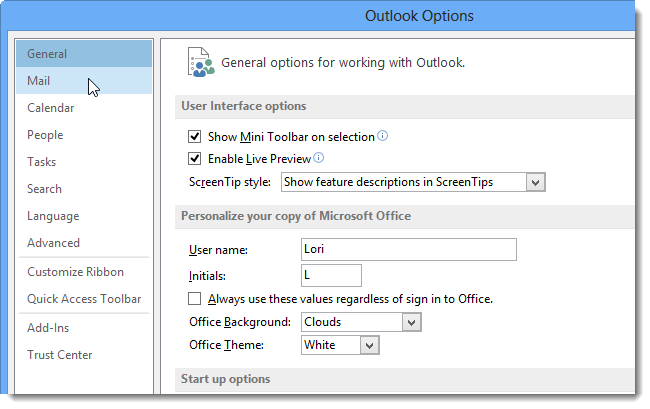Open the Calendar options category
Screen dimensions: 650x409
point(84,108)
